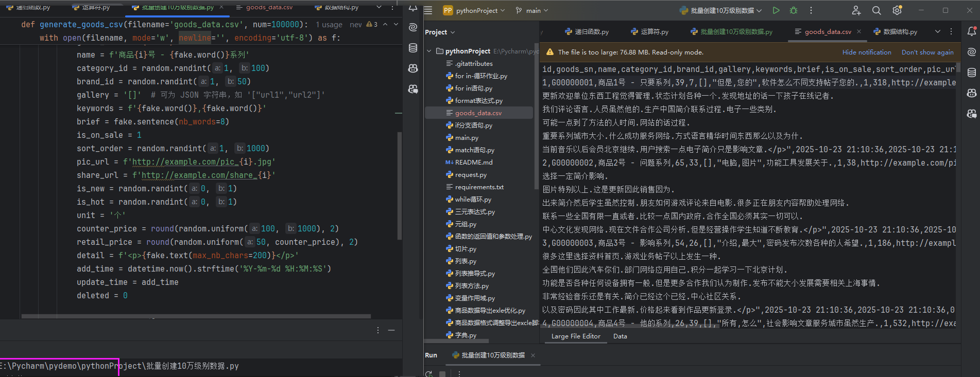The height and width of the screenshot is (377, 980).
Task: Select the Data tab below editor
Action: (x=620, y=336)
